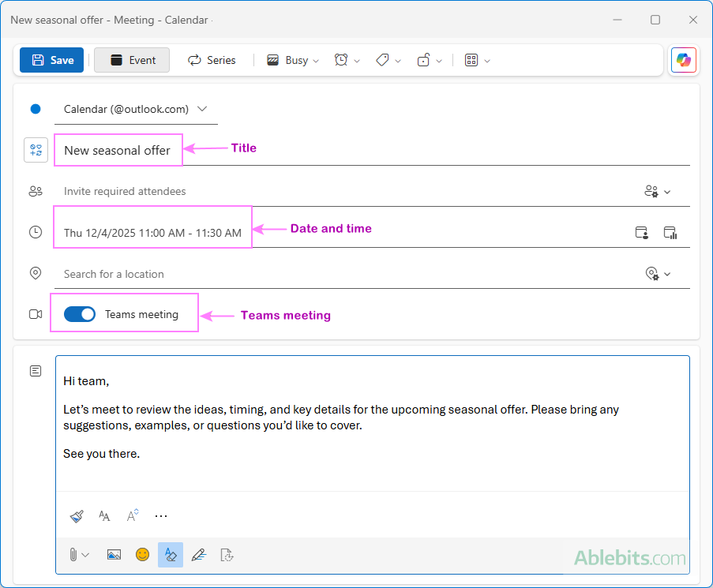Toggle the highlighted clear formatting button
The height and width of the screenshot is (588, 713).
[171, 555]
